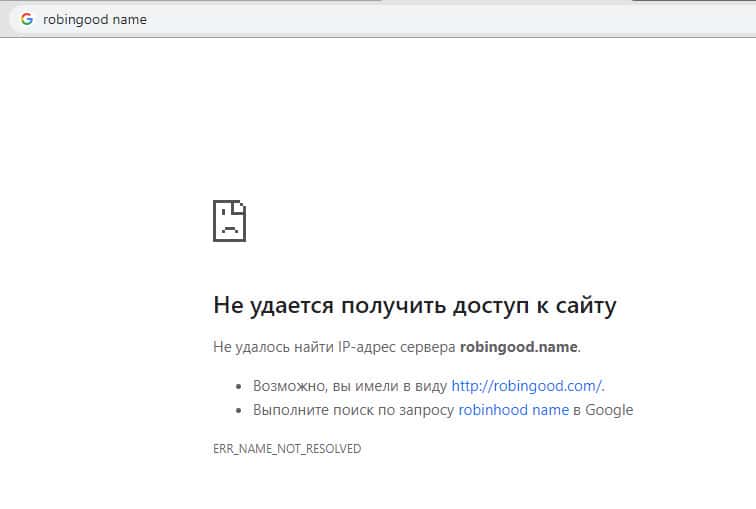
Task: Click the second bullet point marker
Action: tap(239, 410)
